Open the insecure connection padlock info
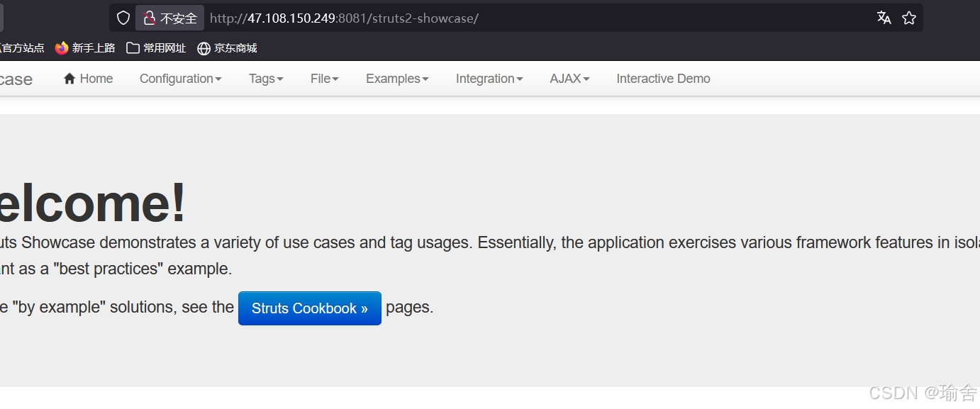This screenshot has width=980, height=409. tap(170, 18)
